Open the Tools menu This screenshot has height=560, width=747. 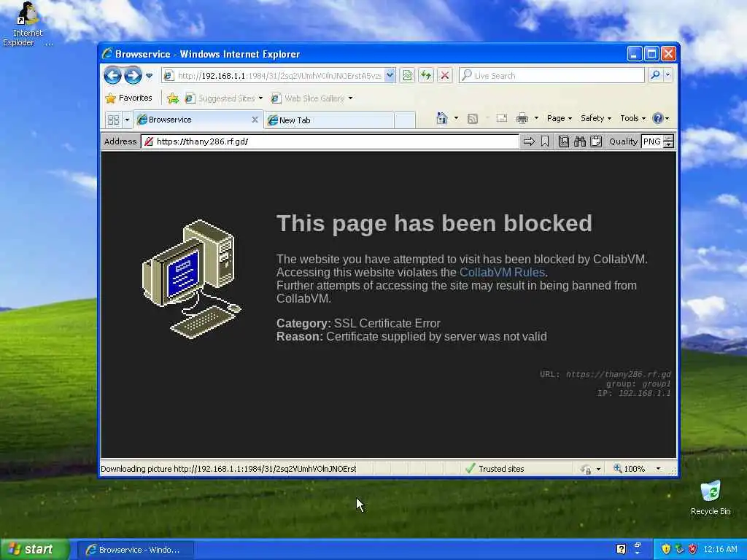632,118
